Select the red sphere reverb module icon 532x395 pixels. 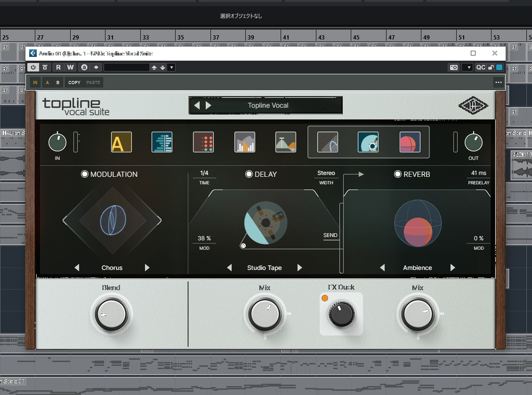pos(410,142)
